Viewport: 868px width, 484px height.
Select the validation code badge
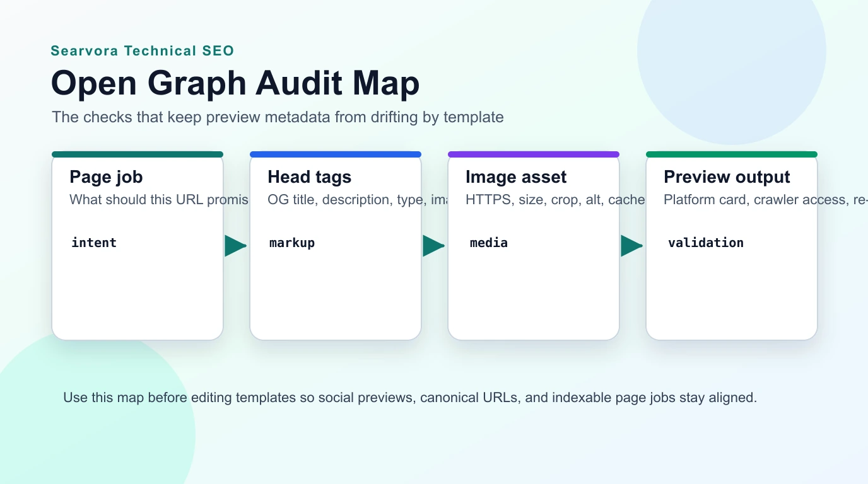tap(705, 243)
